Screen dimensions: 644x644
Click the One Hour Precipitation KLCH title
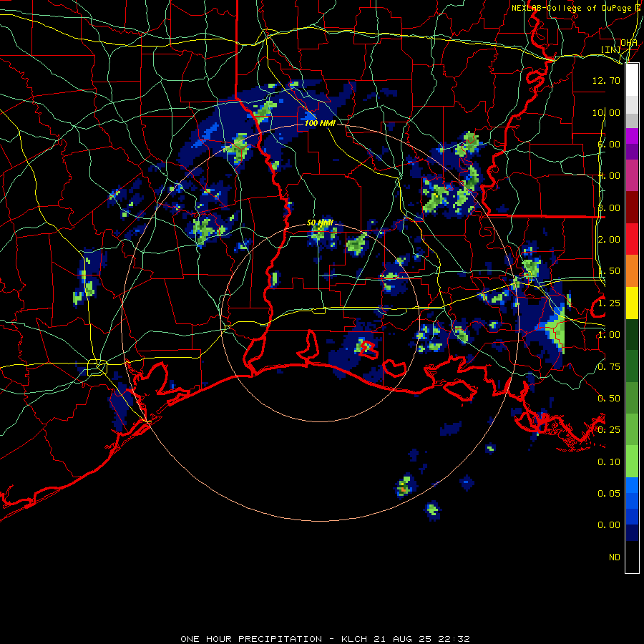pos(325,639)
